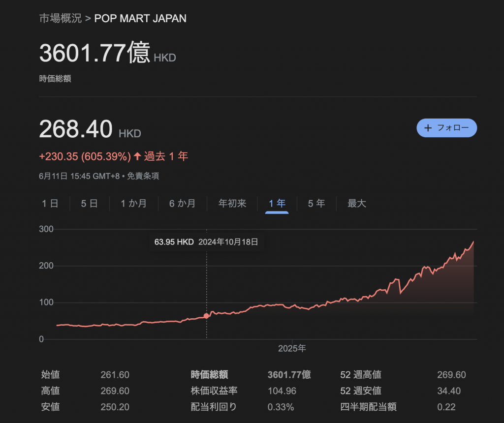Click the 四半期配当額 label
504x423 pixels.
point(368,407)
